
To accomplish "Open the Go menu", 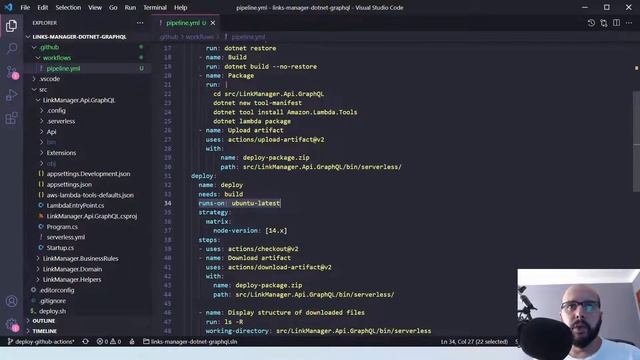I will click(x=113, y=7).
